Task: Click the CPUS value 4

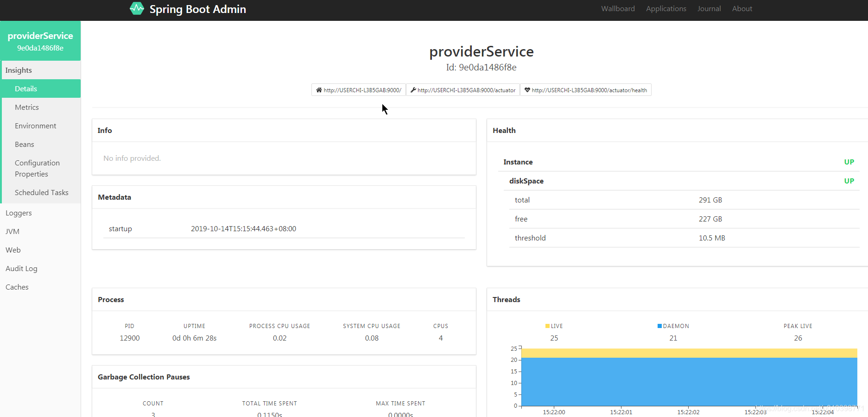Action: click(441, 338)
